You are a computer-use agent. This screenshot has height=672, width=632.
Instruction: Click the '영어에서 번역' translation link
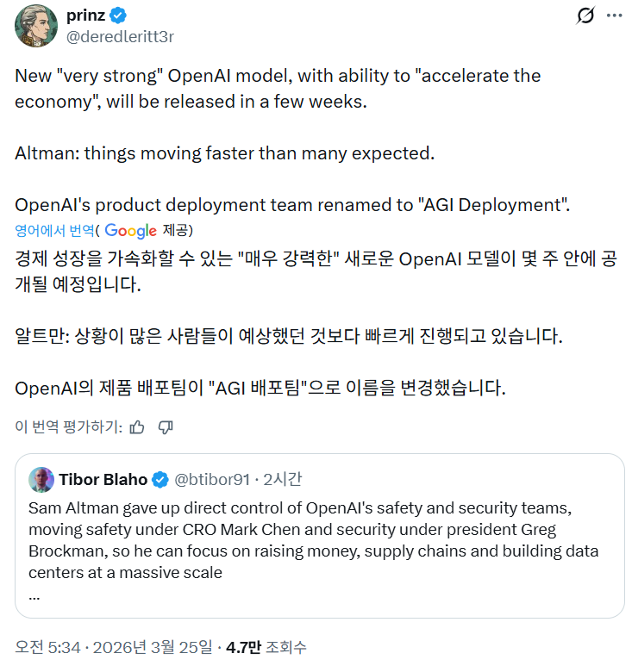(x=54, y=230)
